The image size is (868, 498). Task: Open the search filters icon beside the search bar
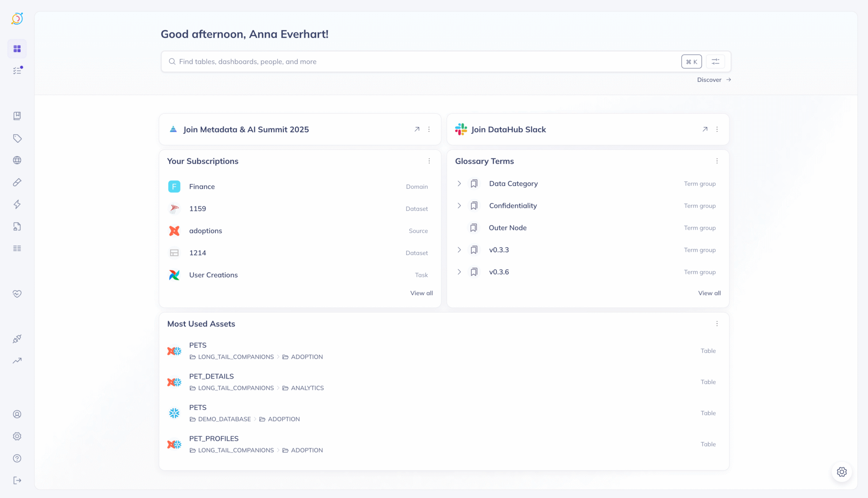point(715,61)
